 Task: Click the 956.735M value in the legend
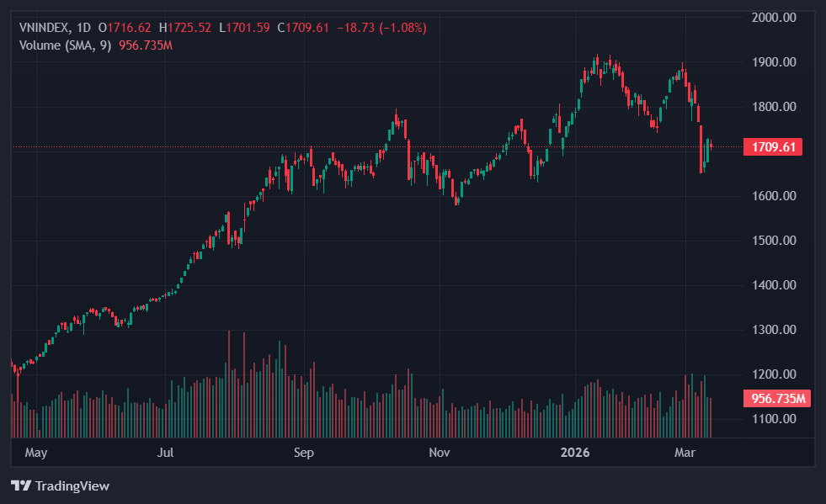(x=145, y=45)
